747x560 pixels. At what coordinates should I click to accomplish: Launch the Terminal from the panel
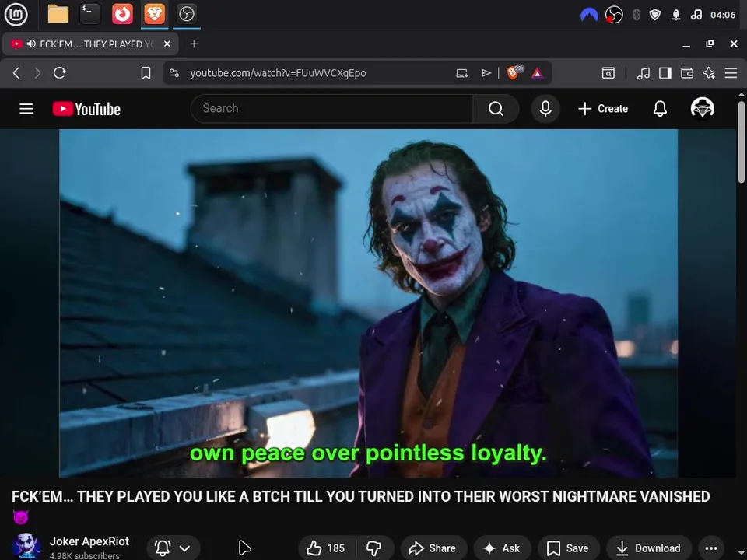pyautogui.click(x=90, y=14)
